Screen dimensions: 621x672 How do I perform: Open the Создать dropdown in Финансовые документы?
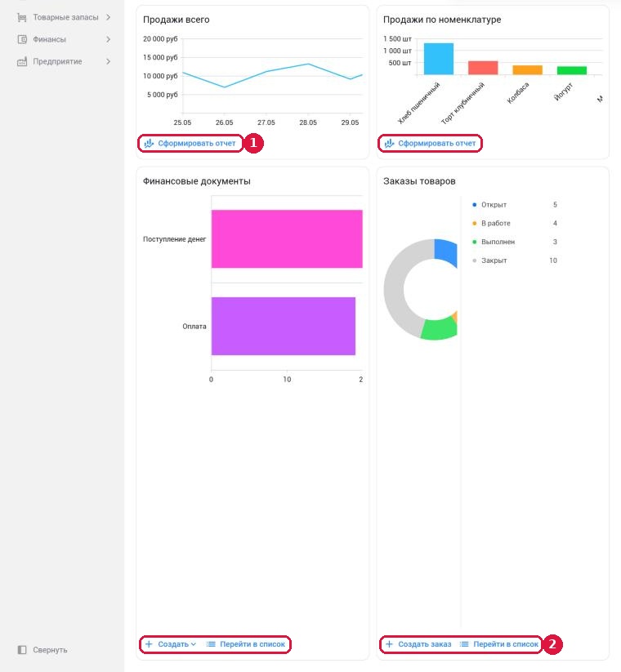point(171,644)
